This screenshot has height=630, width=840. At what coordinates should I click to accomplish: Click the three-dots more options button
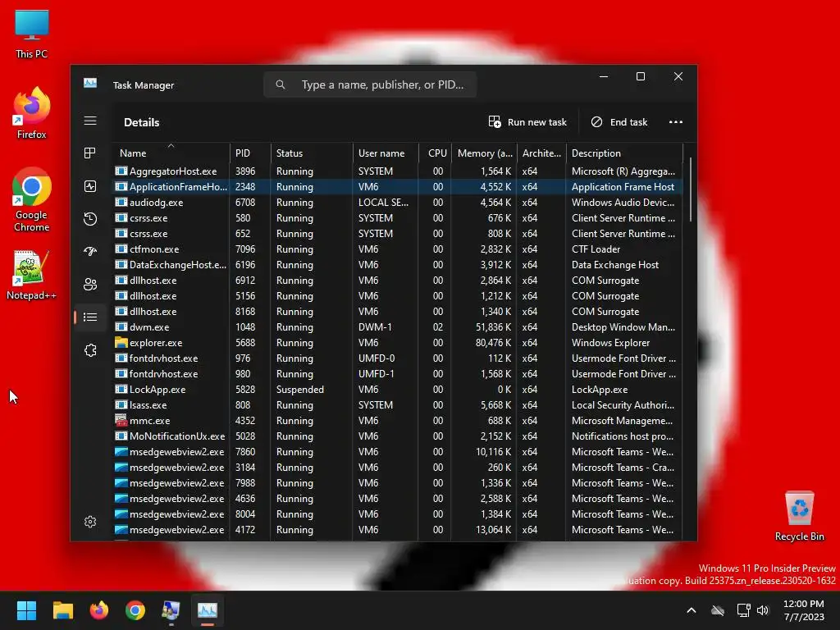click(x=676, y=122)
